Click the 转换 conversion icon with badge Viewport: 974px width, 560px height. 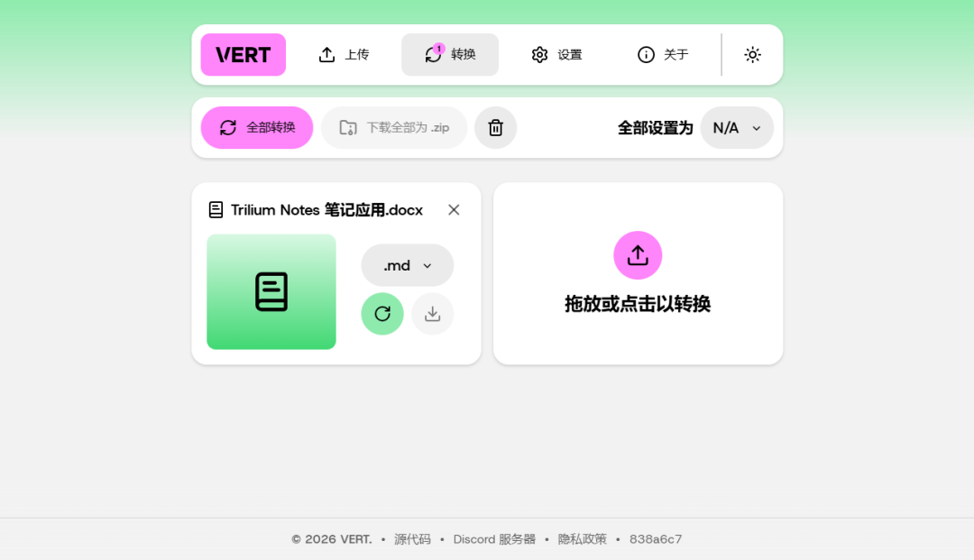433,54
